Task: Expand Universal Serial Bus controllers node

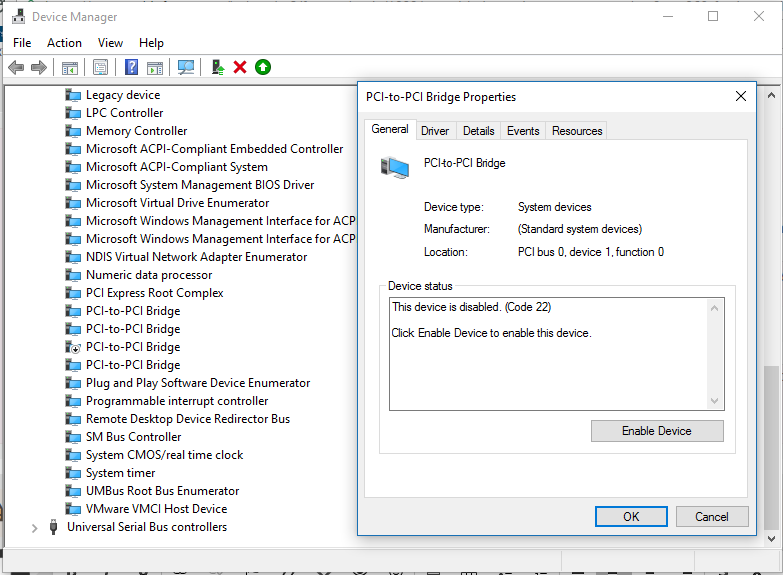Action: (34, 528)
